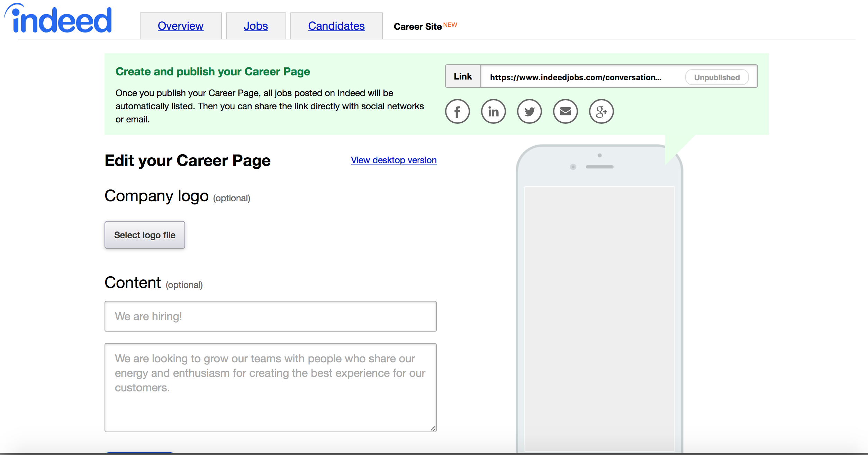Focus the 'We are hiring!' headline field
This screenshot has height=455, width=868.
[x=270, y=316]
